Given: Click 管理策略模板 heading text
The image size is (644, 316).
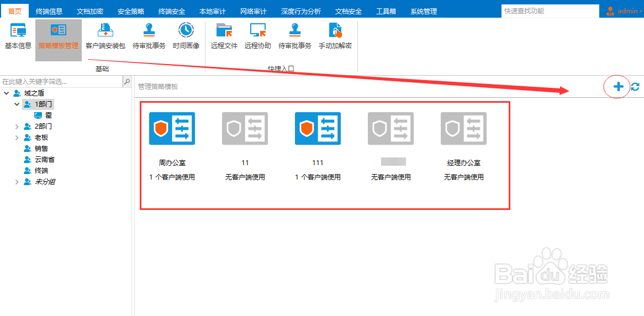Looking at the screenshot, I should pos(158,87).
